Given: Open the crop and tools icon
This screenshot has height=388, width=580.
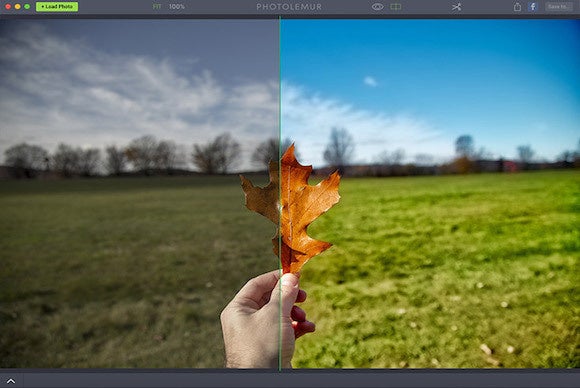Looking at the screenshot, I should pyautogui.click(x=456, y=7).
